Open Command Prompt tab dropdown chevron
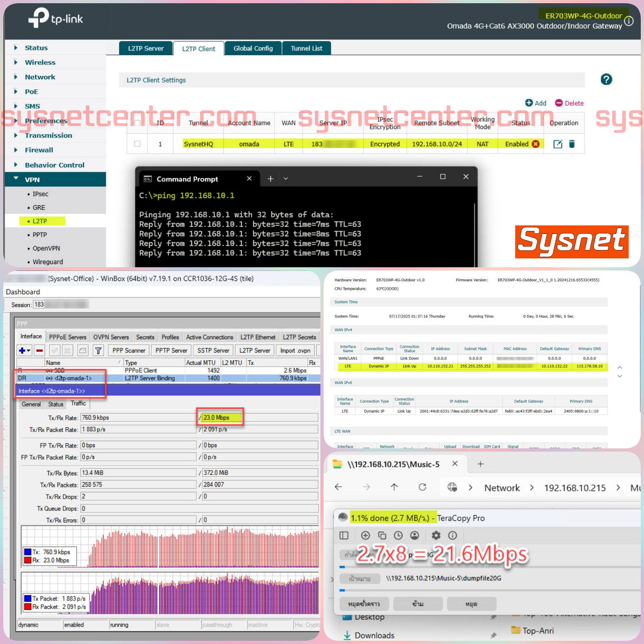644x644 pixels. (286, 179)
